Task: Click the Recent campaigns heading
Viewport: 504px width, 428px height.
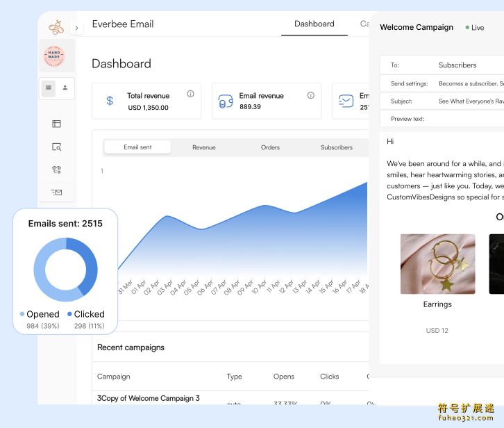Action: tap(131, 347)
